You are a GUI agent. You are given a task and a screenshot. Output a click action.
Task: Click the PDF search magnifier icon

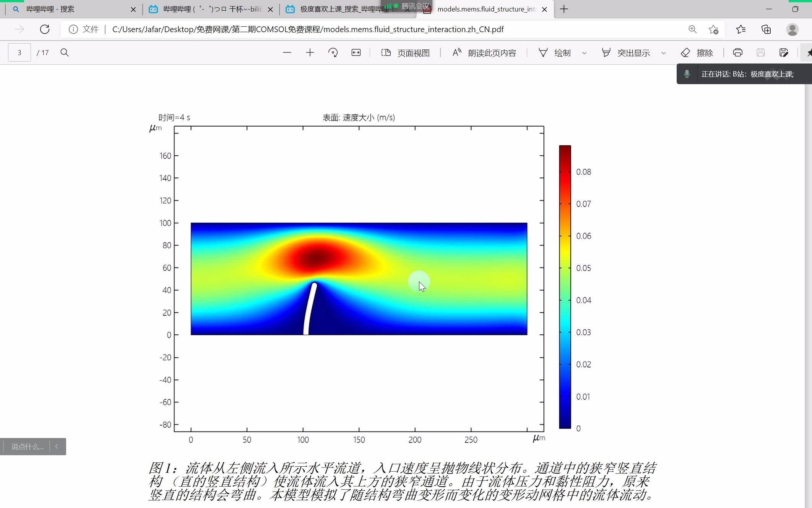(65, 52)
